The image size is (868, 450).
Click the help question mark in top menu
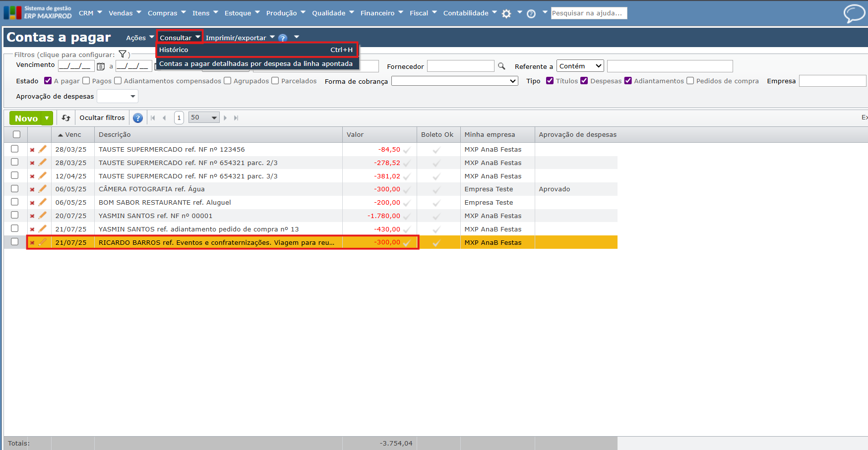[531, 13]
